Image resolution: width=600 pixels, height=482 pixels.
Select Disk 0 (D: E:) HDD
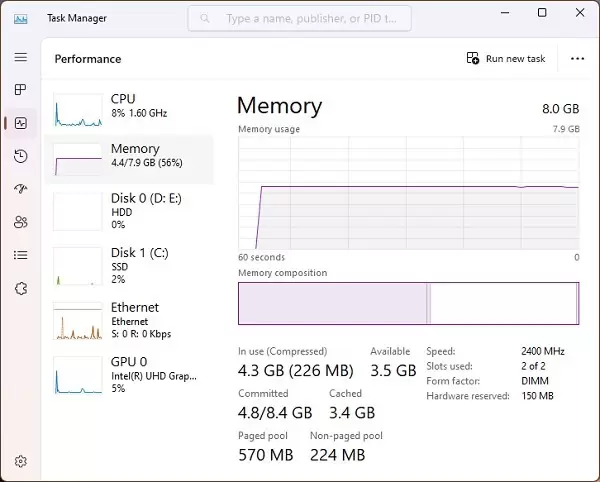128,211
